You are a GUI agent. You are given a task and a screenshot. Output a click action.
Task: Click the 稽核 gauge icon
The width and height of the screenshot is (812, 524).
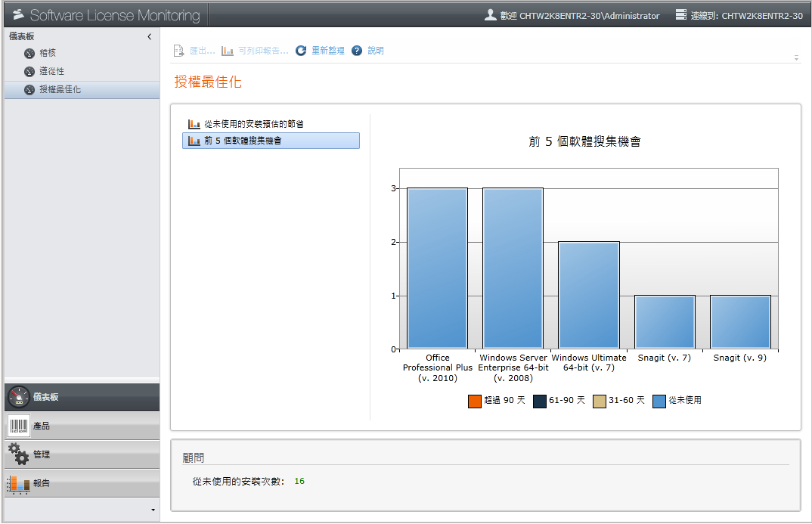coord(29,54)
